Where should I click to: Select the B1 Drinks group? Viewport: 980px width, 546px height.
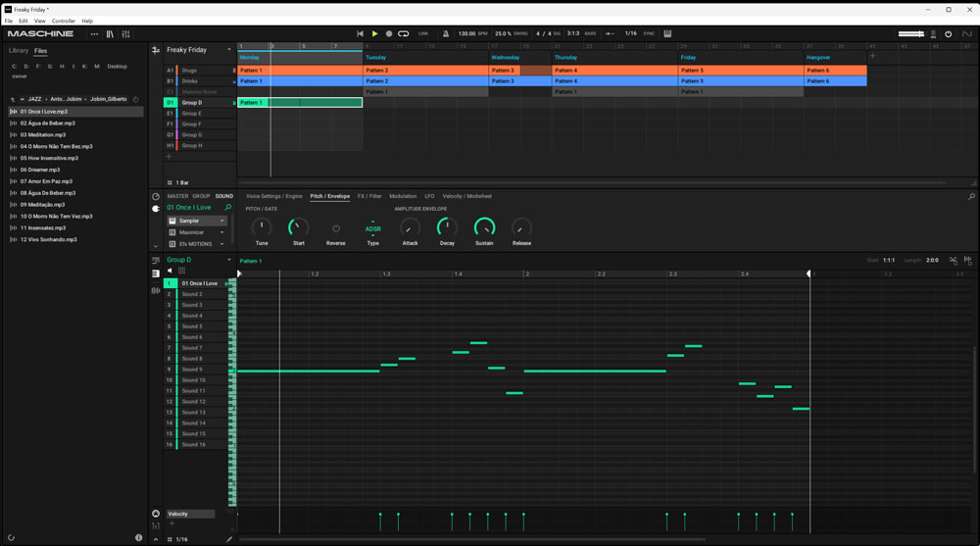[x=200, y=81]
